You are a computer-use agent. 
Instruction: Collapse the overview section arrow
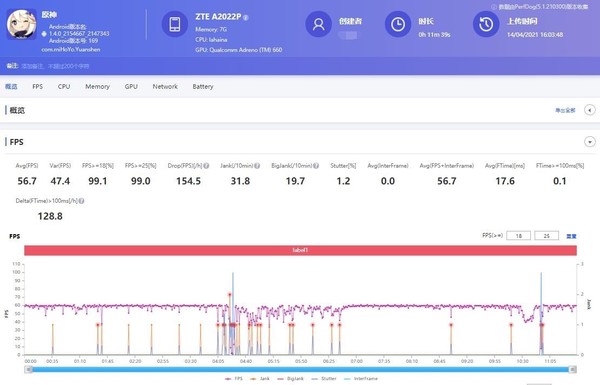pyautogui.click(x=590, y=110)
